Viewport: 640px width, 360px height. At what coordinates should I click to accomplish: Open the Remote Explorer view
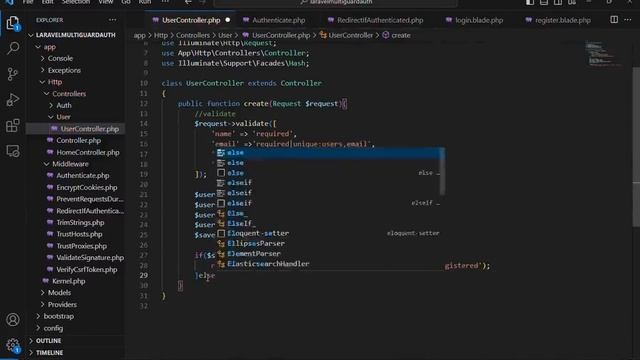point(13,151)
